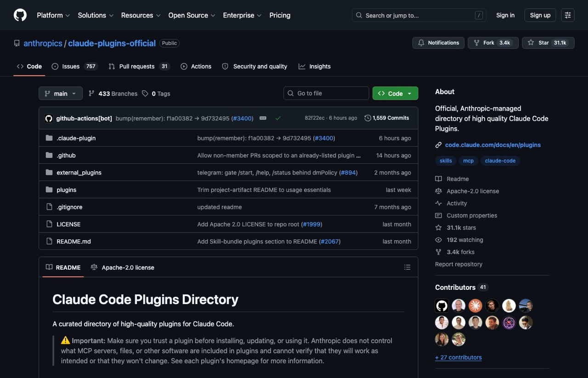Open the mcp topic tag
The height and width of the screenshot is (378, 588).
[468, 161]
